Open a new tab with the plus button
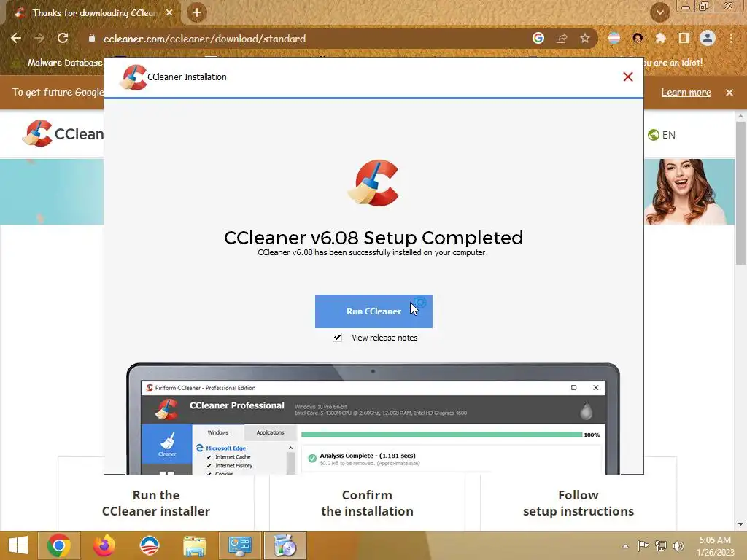747x560 pixels. [x=197, y=13]
